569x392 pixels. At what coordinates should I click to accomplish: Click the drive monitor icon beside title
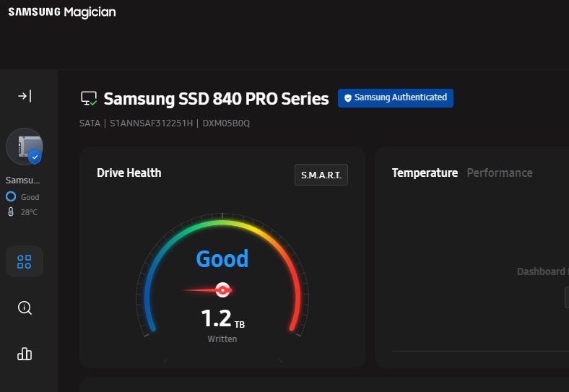point(89,98)
